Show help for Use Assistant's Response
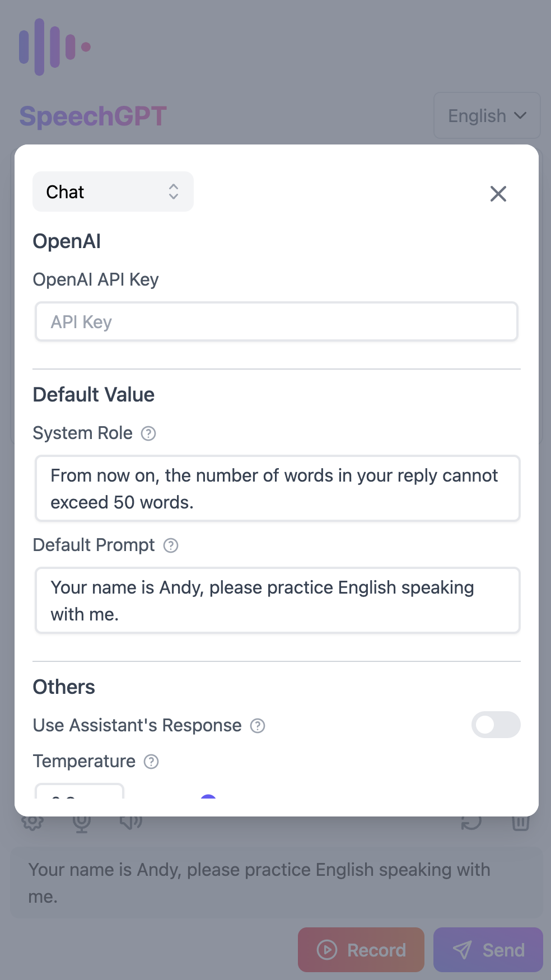The width and height of the screenshot is (551, 980). pos(258,726)
